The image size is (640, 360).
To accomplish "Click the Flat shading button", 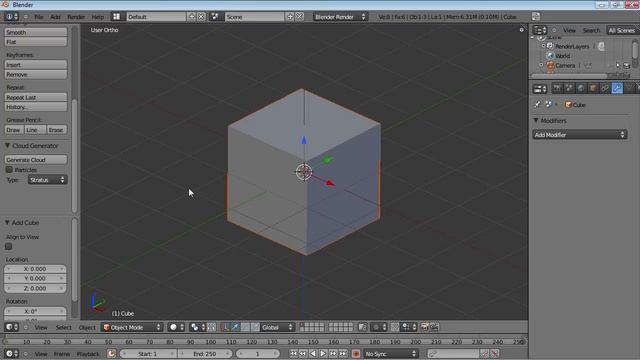I will pyautogui.click(x=36, y=42).
